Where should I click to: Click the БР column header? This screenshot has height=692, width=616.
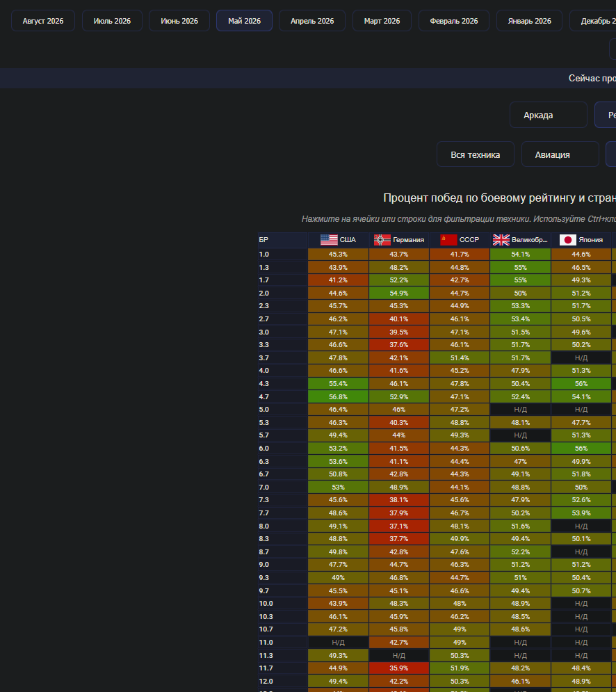pos(282,240)
